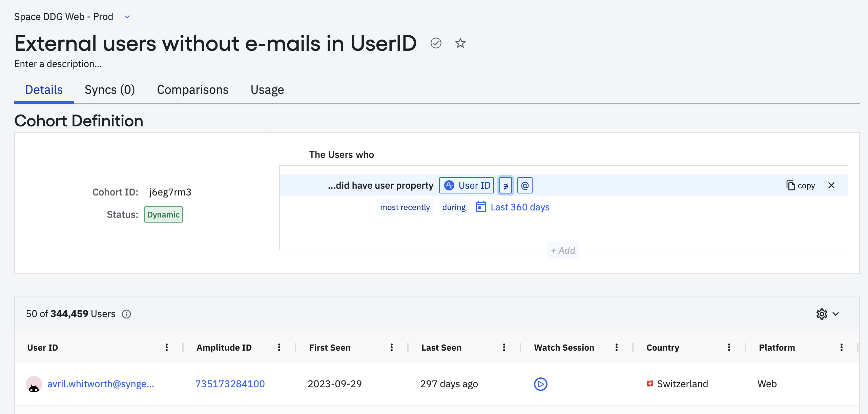This screenshot has width=868, height=414.
Task: Click the info icon beside Users count
Action: tap(126, 314)
